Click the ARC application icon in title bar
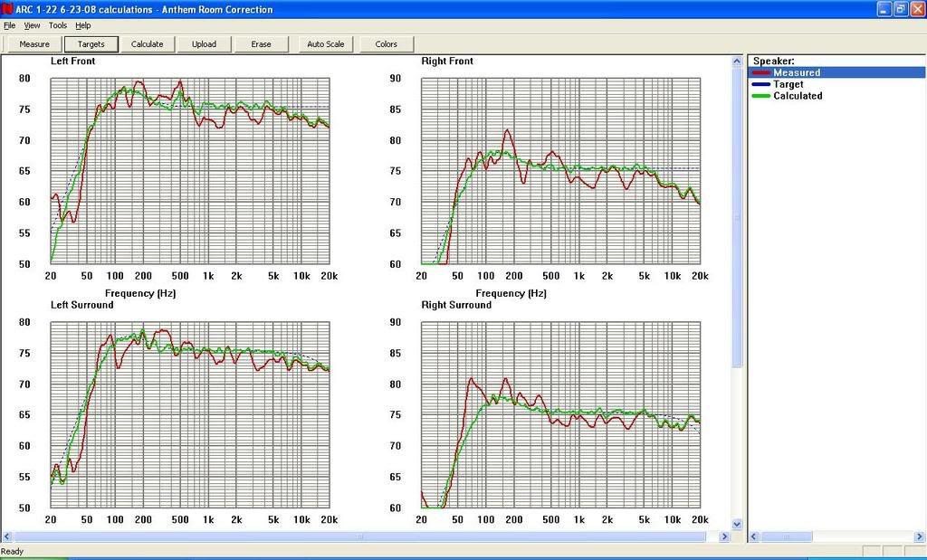The height and width of the screenshot is (560, 927). [7, 9]
